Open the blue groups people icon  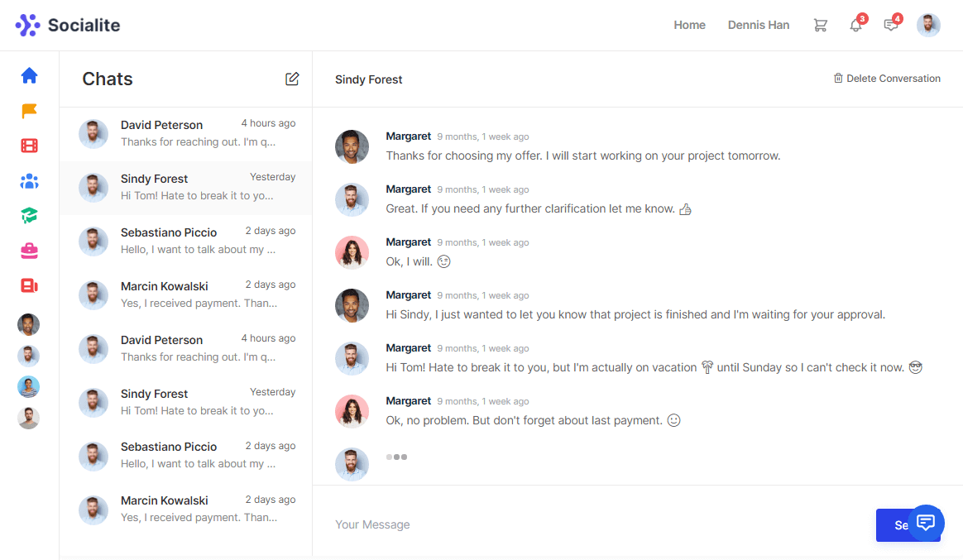coord(29,181)
